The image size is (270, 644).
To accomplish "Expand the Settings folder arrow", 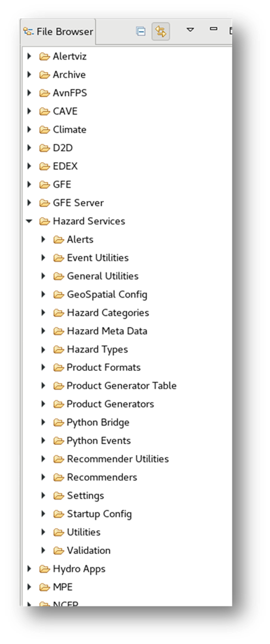I will (43, 496).
